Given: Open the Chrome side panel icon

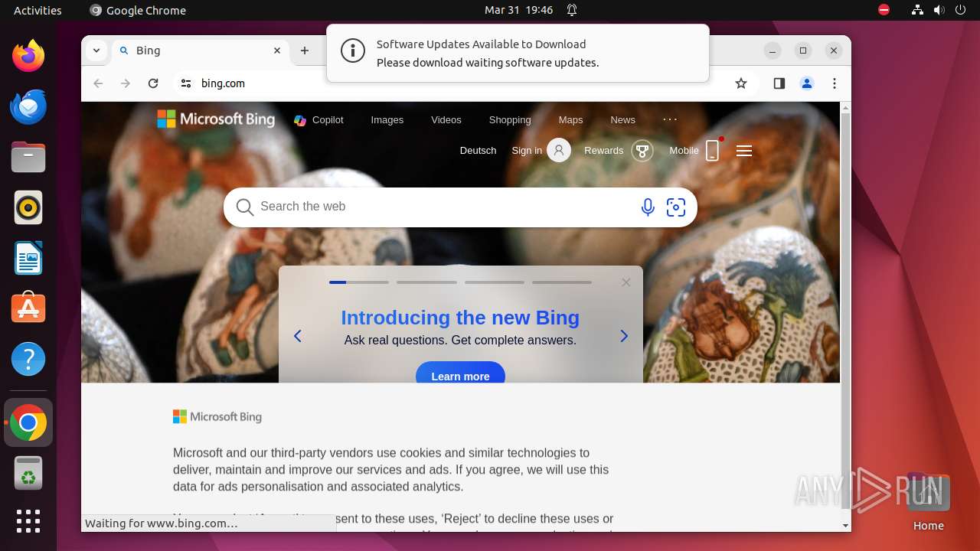Looking at the screenshot, I should tap(779, 83).
